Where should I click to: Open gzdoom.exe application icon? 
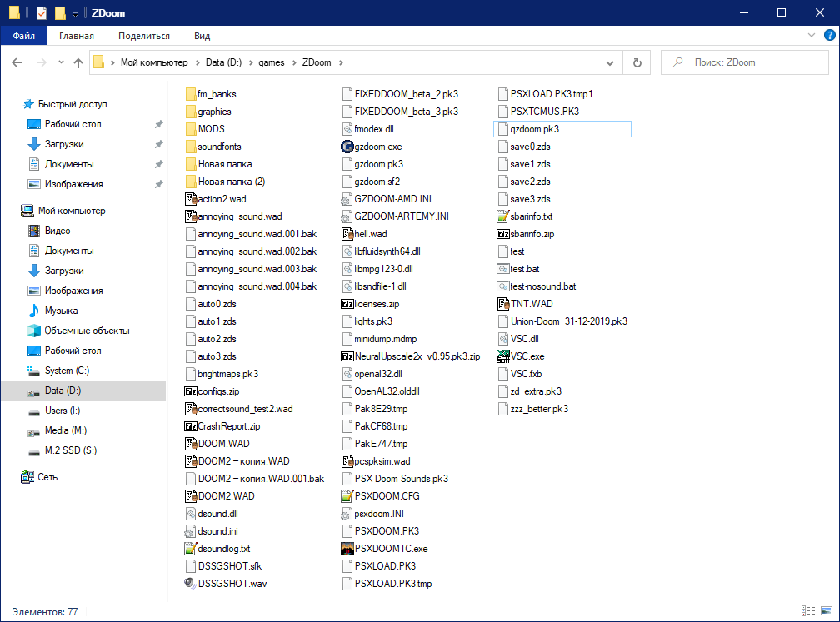[x=347, y=147]
